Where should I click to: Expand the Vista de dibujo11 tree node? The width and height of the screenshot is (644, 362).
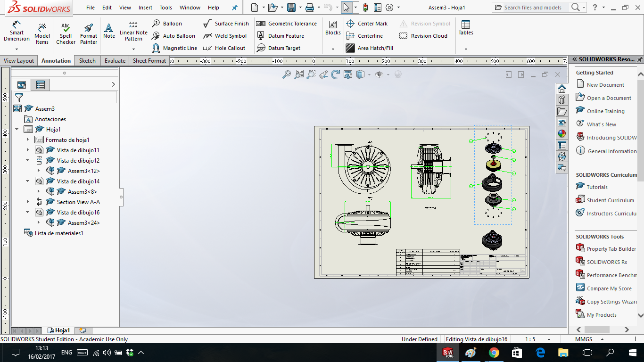tap(28, 150)
